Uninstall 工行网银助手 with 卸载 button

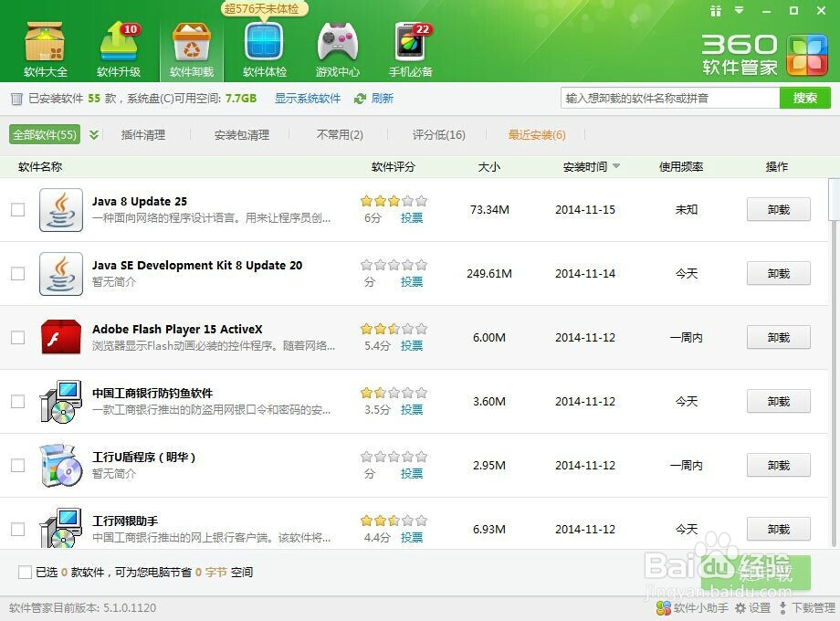click(x=779, y=530)
